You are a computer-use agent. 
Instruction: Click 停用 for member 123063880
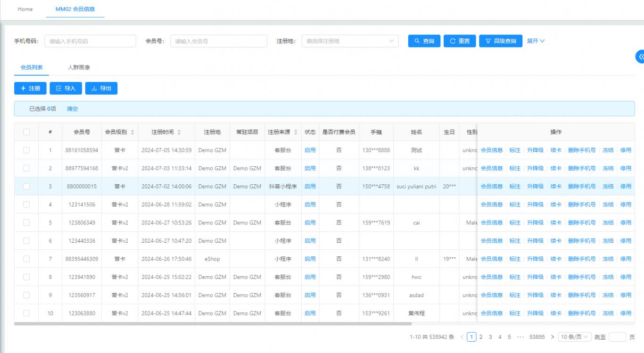pyautogui.click(x=626, y=313)
